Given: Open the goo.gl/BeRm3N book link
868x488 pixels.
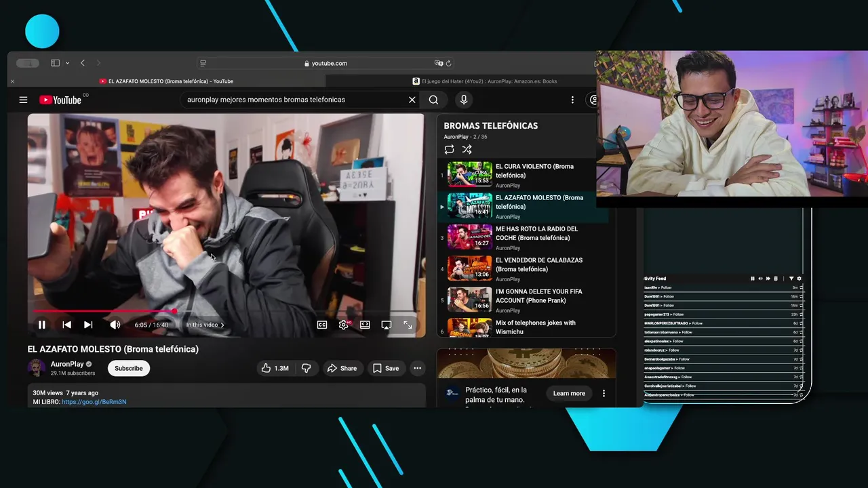Looking at the screenshot, I should tap(94, 402).
